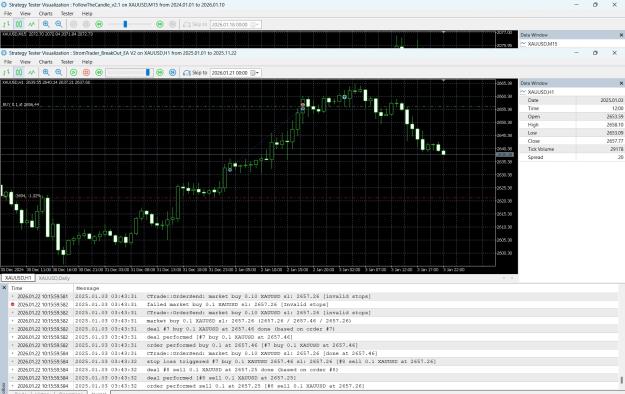Image resolution: width=625 pixels, height=394 pixels.
Task: Switch to bar chart in FollowTheCandle window toolbar
Action: click(x=6, y=24)
